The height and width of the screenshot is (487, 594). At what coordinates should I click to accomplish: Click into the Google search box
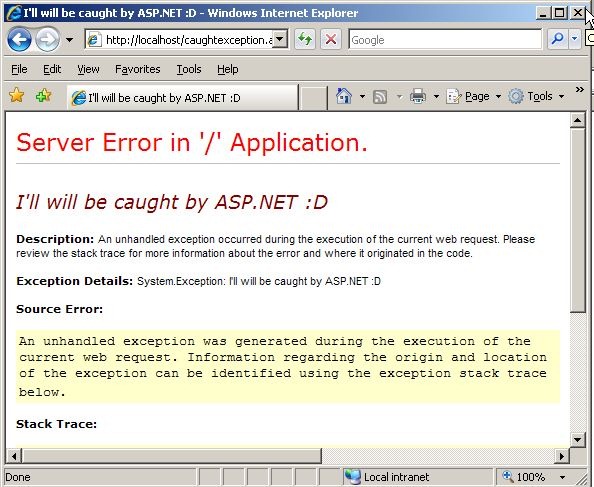[x=445, y=40]
